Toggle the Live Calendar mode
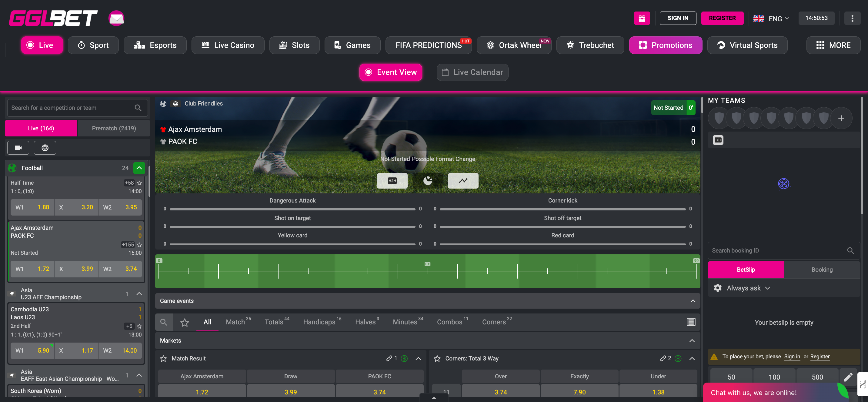The height and width of the screenshot is (402, 868). 472,72
